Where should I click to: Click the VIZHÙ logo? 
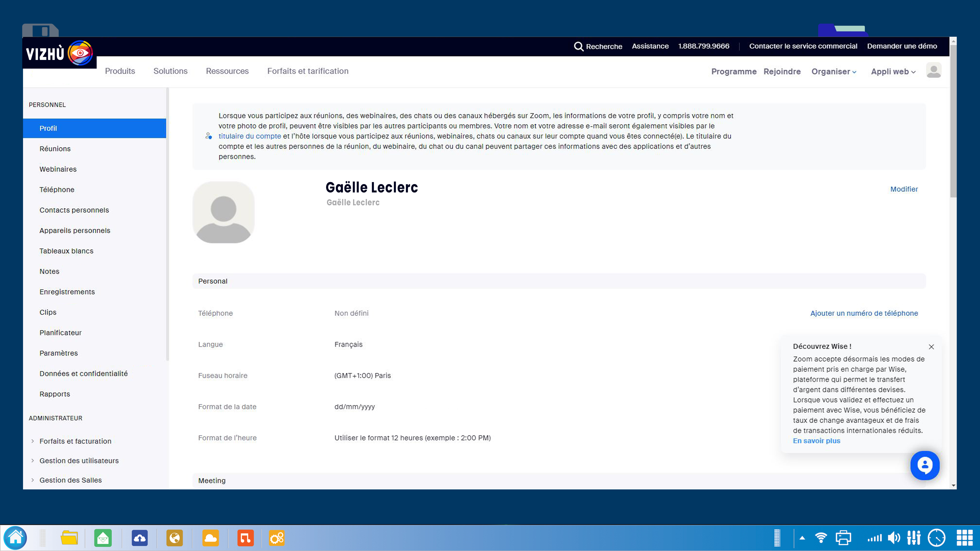pyautogui.click(x=59, y=53)
